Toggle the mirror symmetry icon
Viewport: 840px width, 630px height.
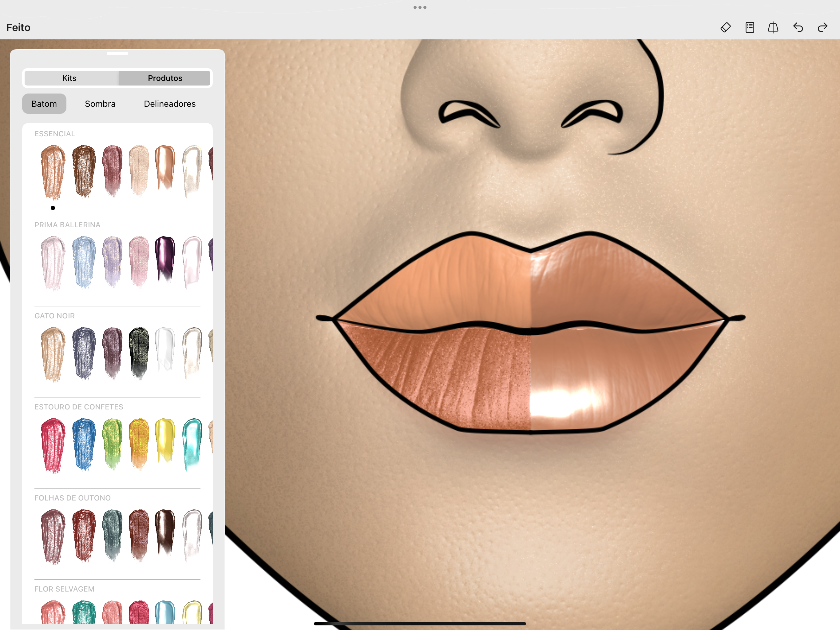point(773,27)
